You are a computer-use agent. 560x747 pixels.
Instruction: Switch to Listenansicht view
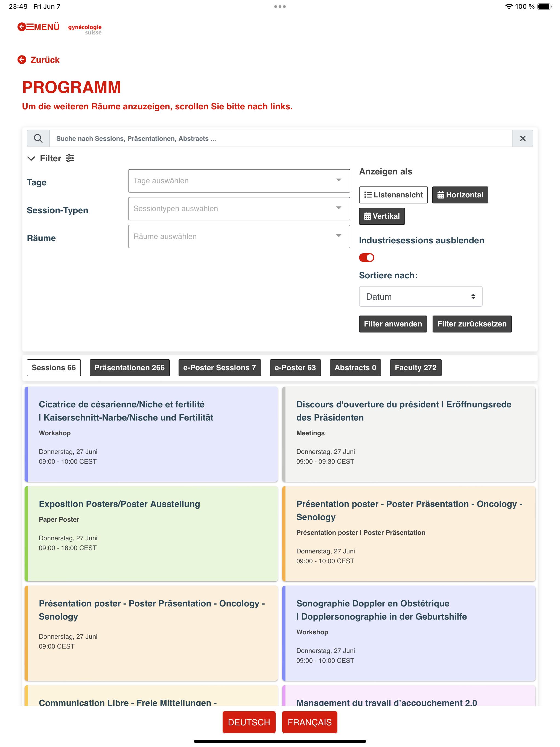[393, 195]
